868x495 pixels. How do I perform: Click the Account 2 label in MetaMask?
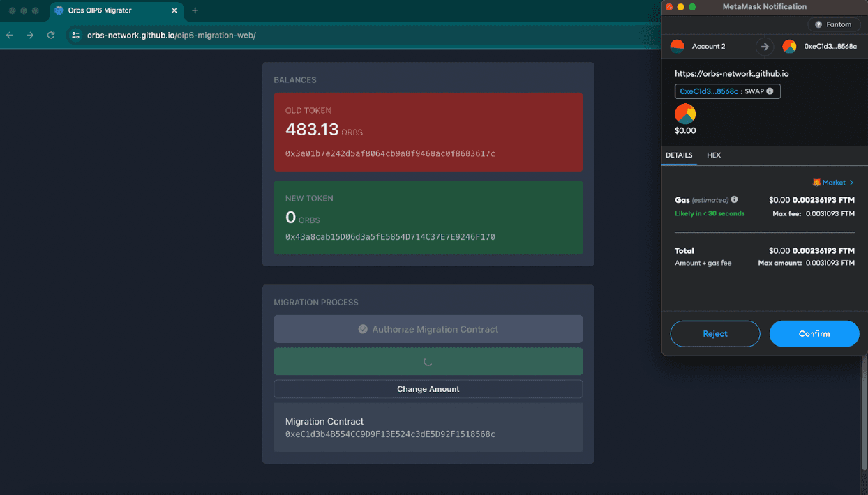point(708,46)
